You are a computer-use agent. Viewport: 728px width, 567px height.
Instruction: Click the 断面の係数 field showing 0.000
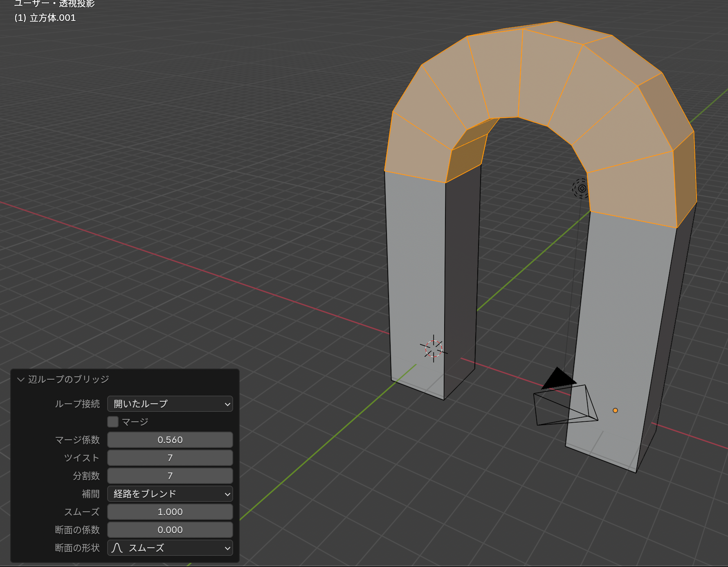pyautogui.click(x=170, y=530)
